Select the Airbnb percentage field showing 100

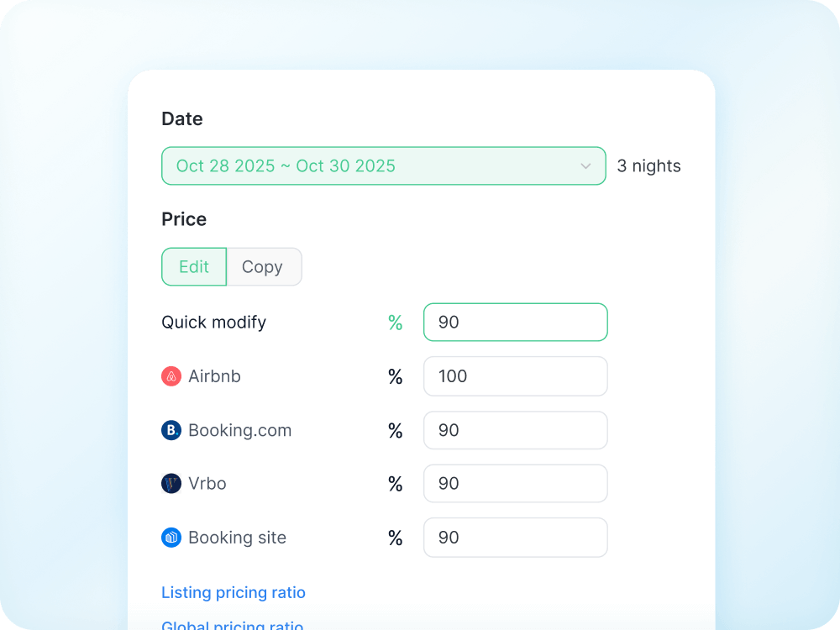(515, 376)
